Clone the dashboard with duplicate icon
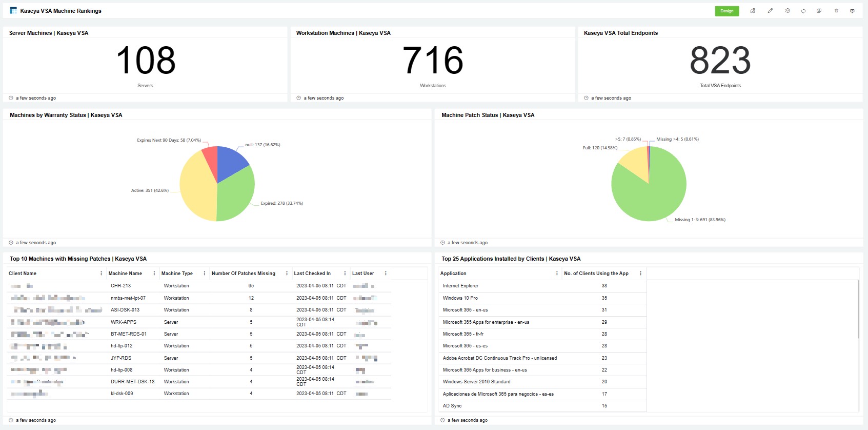 click(819, 11)
